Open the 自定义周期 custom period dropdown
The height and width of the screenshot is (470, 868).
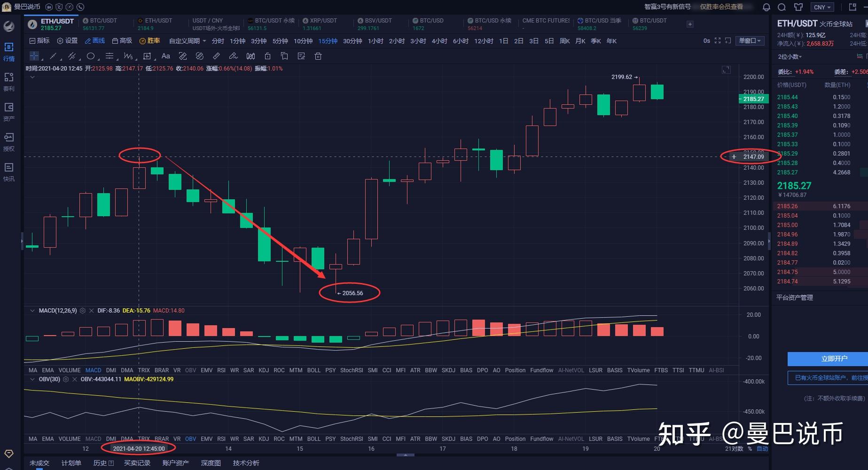[187, 41]
